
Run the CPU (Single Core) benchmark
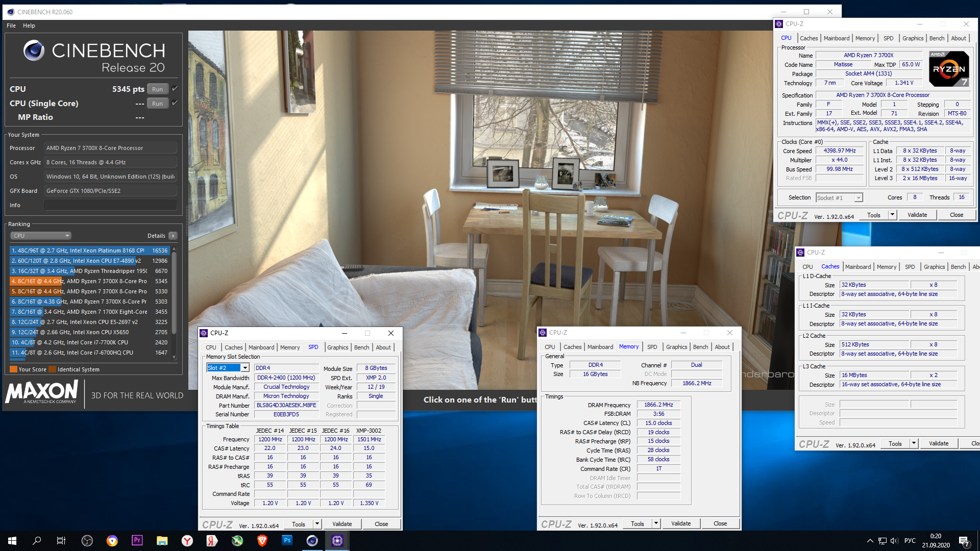[x=157, y=104]
